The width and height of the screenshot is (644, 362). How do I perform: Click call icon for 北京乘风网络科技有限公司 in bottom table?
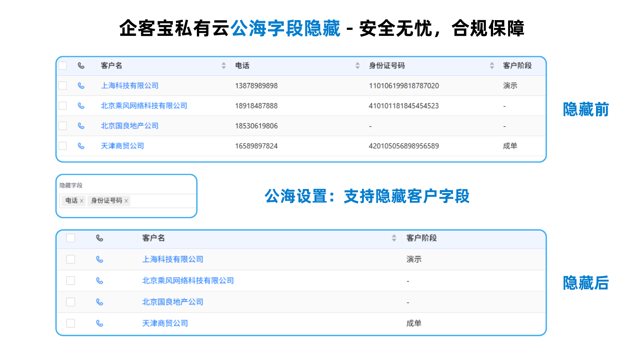(x=100, y=281)
